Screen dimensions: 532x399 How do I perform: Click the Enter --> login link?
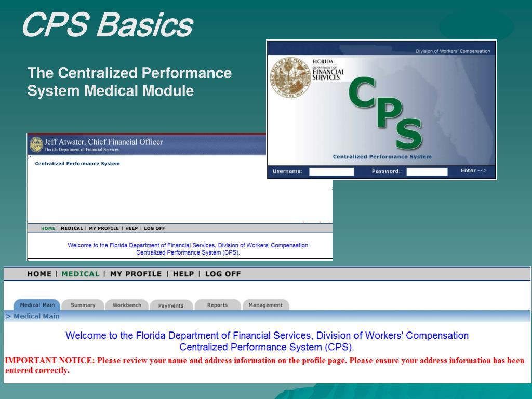[x=474, y=170]
